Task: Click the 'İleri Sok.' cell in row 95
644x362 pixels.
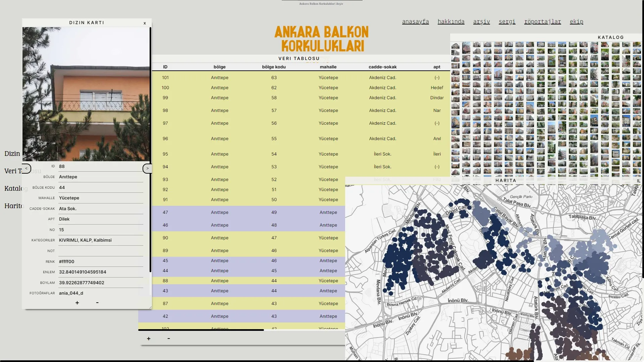Action: tap(383, 154)
